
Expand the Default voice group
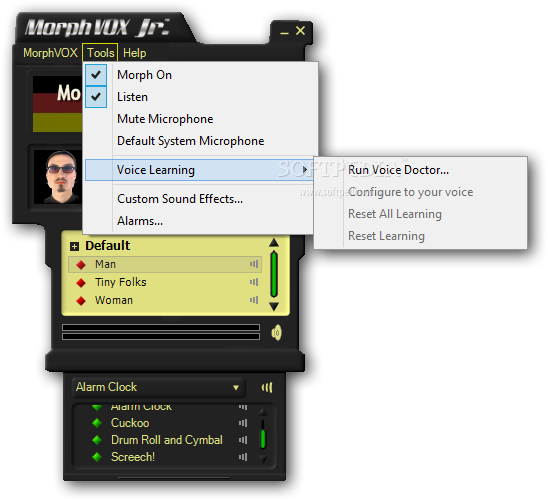pos(74,247)
